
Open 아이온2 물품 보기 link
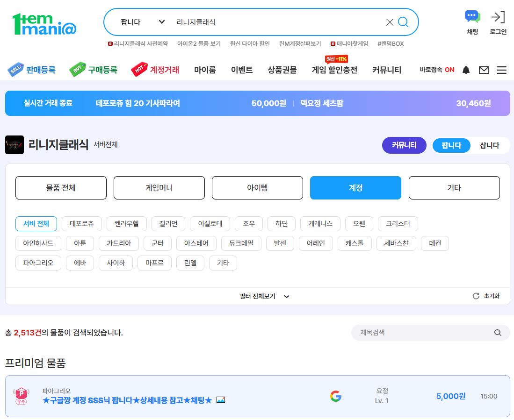(199, 43)
